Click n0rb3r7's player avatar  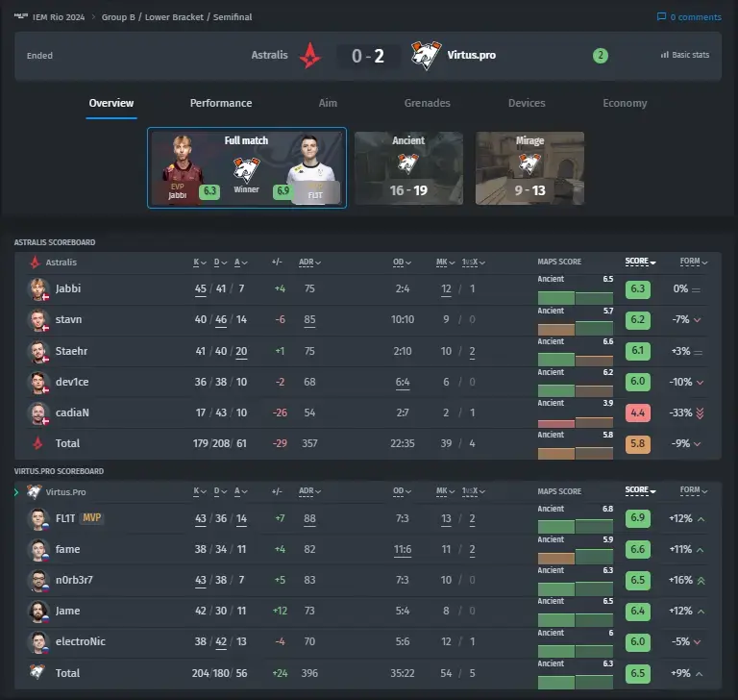38,581
